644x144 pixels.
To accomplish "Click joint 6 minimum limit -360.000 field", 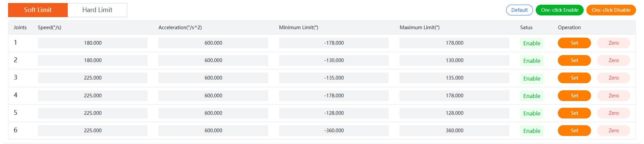I will point(334,131).
